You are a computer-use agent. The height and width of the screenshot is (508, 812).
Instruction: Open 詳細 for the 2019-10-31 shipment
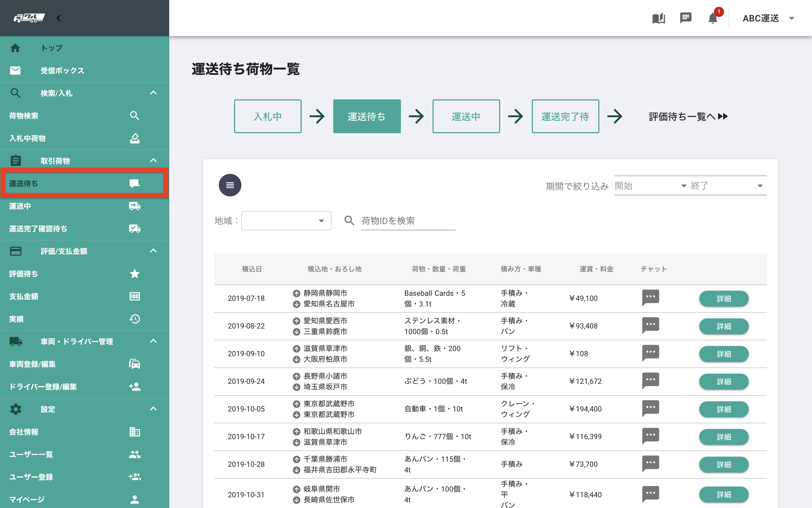coord(724,494)
